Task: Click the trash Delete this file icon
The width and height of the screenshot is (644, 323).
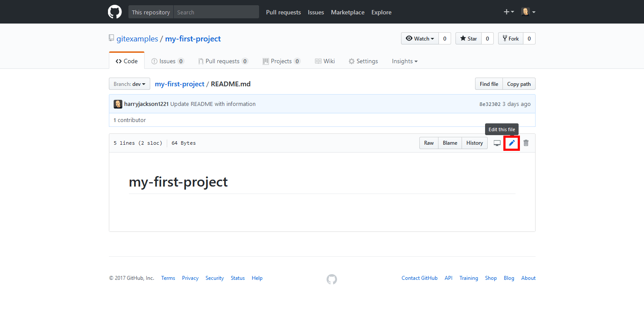Action: tap(526, 143)
